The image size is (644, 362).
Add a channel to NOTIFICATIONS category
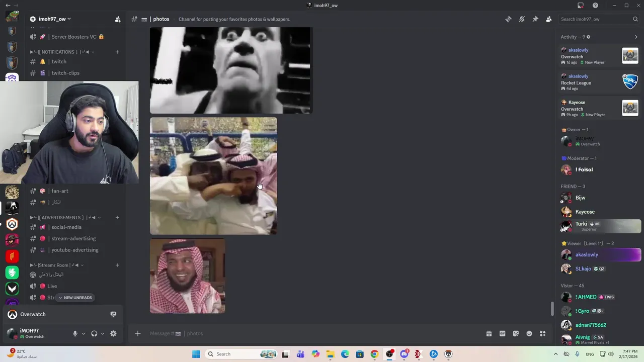[x=117, y=52]
